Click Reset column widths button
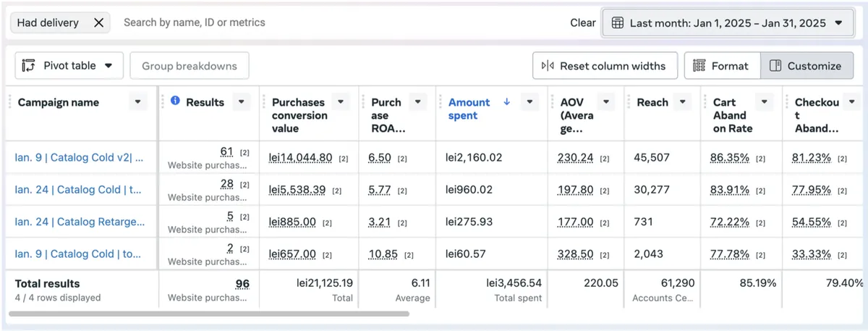The image size is (868, 331). point(605,66)
